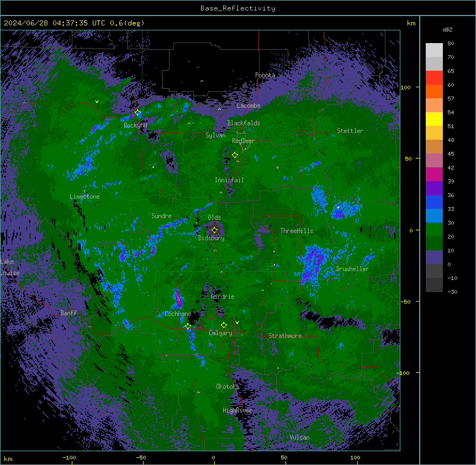Click the dBZ legend heading

click(x=447, y=30)
